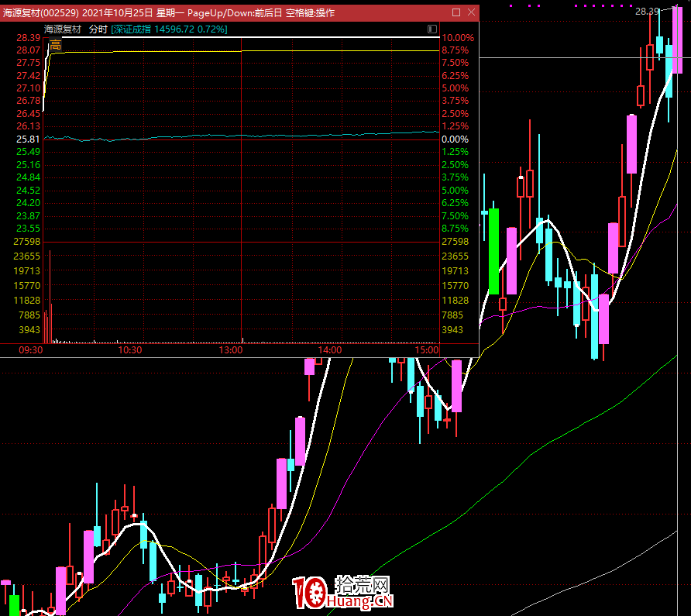Select the 10:30 time axis label
This screenshot has width=691, height=616.
coord(130,350)
